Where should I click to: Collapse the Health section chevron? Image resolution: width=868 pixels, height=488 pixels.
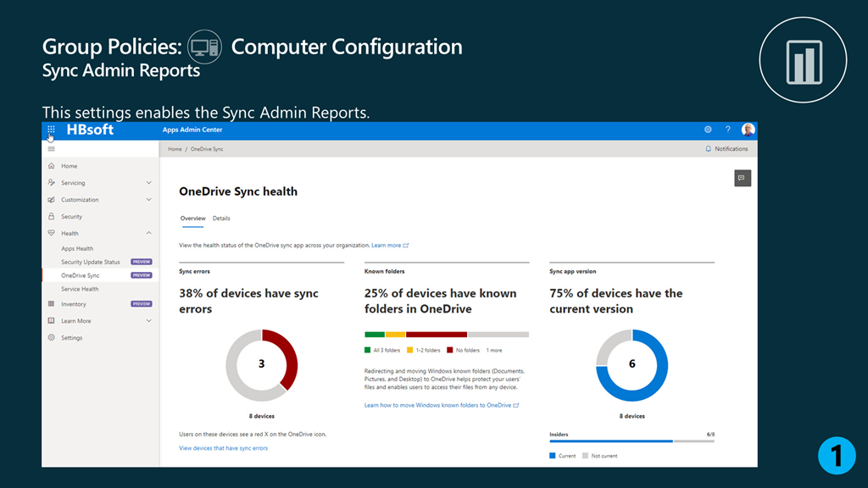(x=149, y=233)
